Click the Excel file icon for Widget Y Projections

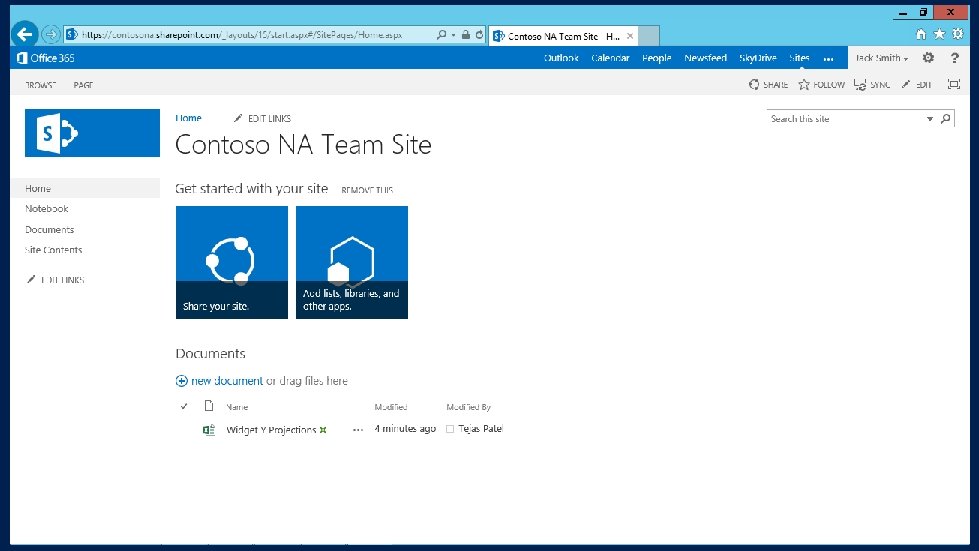tap(209, 429)
